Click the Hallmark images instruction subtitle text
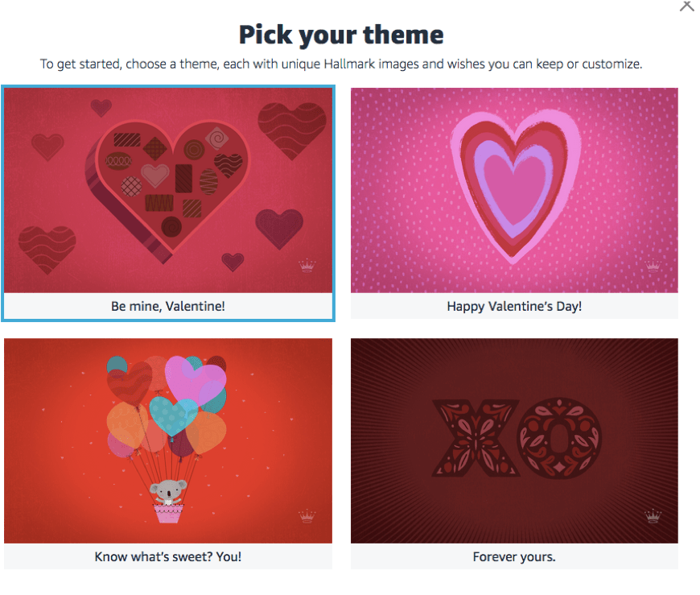 [341, 64]
